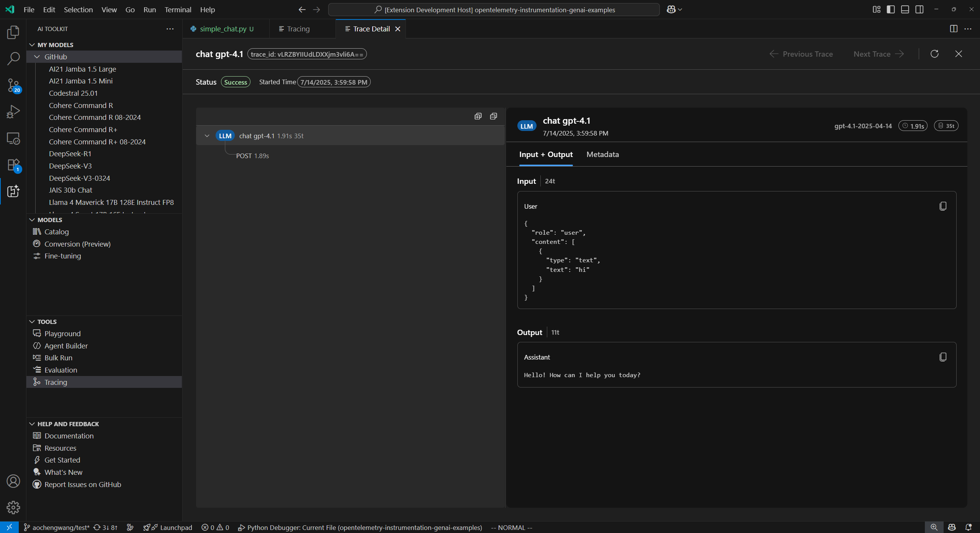Image resolution: width=980 pixels, height=533 pixels.
Task: Switch to the Metadata tab
Action: (602, 154)
